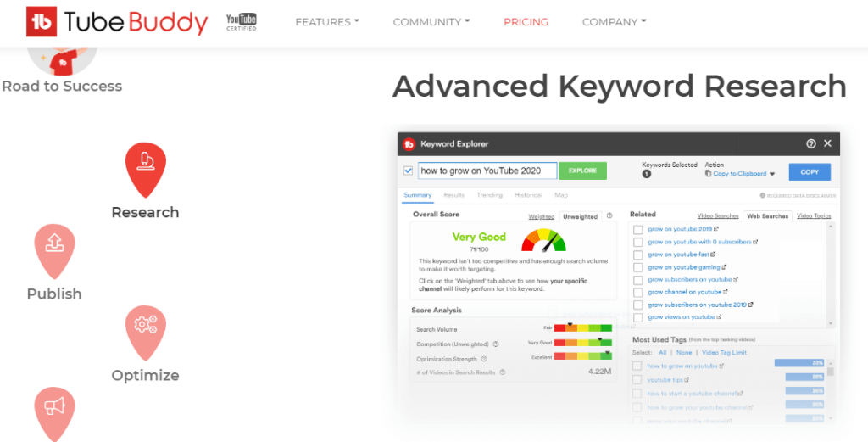Select the Video Searches tab

(x=717, y=216)
